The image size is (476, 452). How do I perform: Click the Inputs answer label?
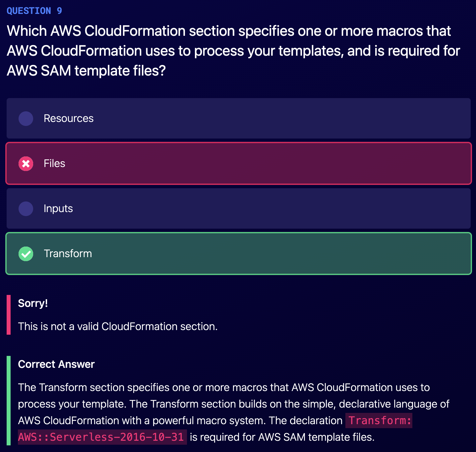(58, 208)
